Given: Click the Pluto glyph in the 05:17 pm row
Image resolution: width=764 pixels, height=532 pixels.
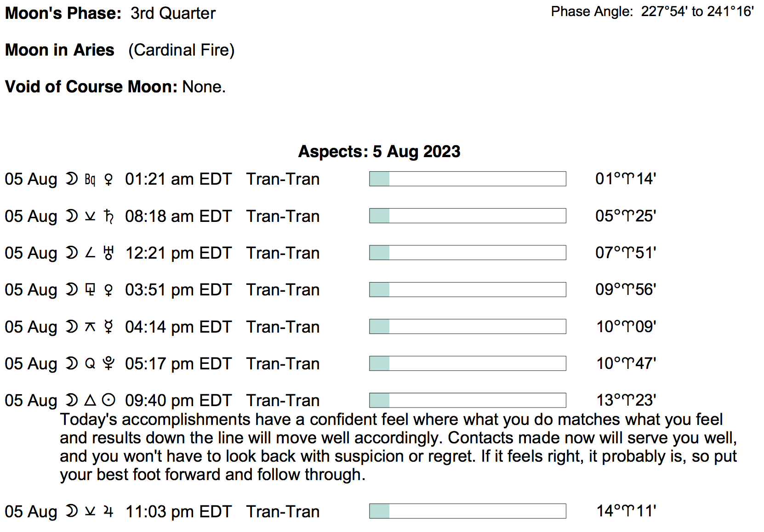Looking at the screenshot, I should (x=108, y=363).
